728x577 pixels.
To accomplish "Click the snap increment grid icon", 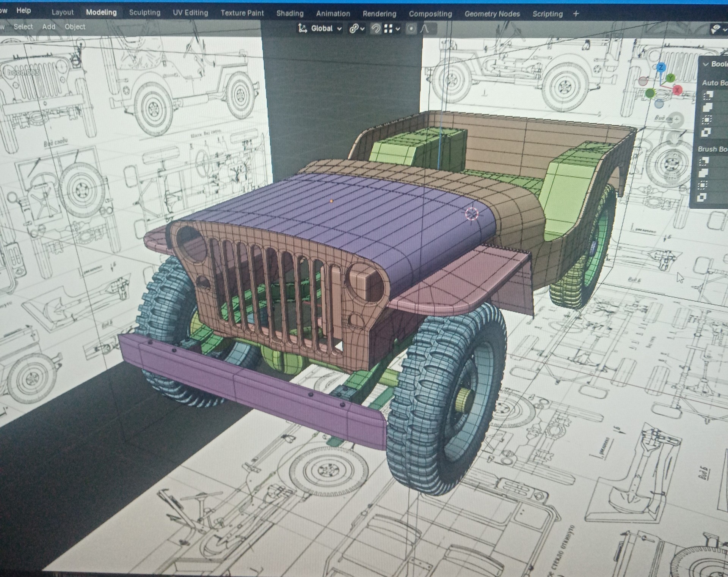I will pyautogui.click(x=388, y=29).
